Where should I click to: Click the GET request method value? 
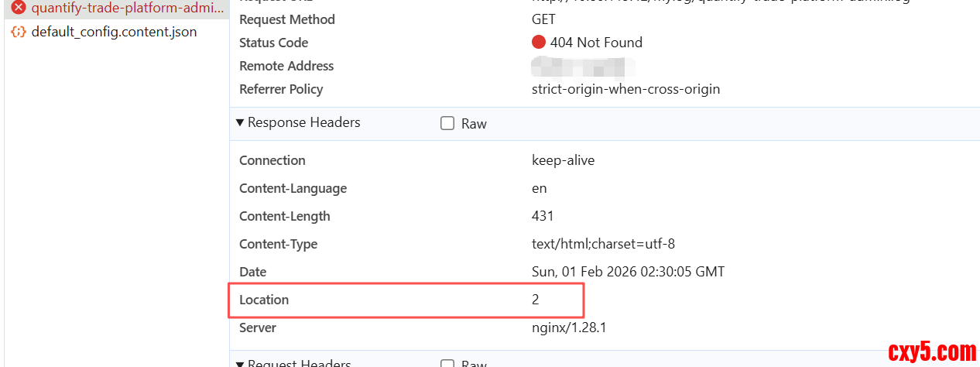[543, 19]
